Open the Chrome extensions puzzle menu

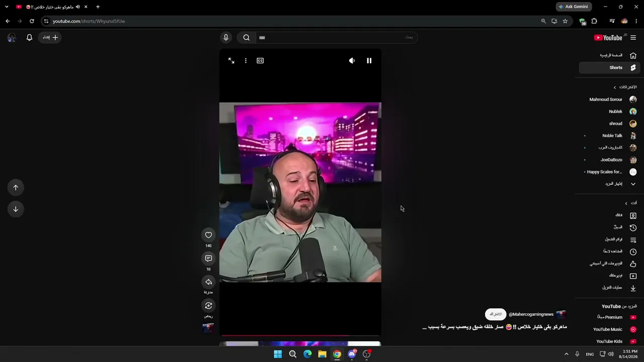coord(594,21)
